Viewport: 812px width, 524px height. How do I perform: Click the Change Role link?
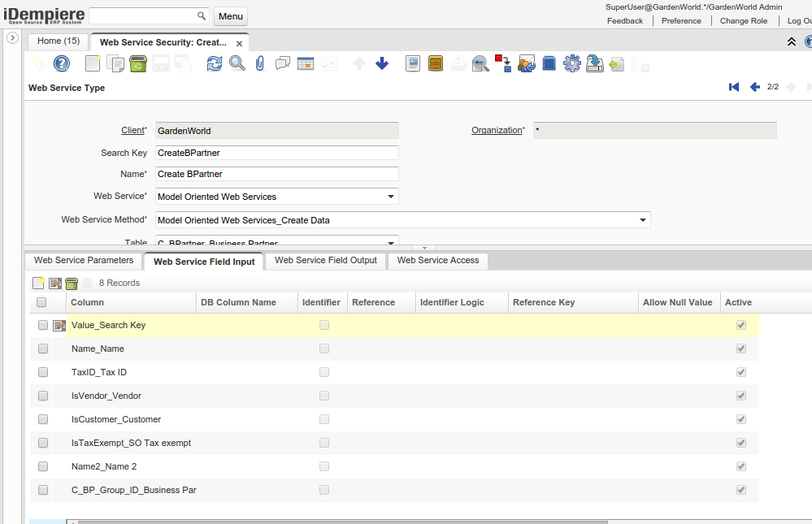tap(744, 21)
